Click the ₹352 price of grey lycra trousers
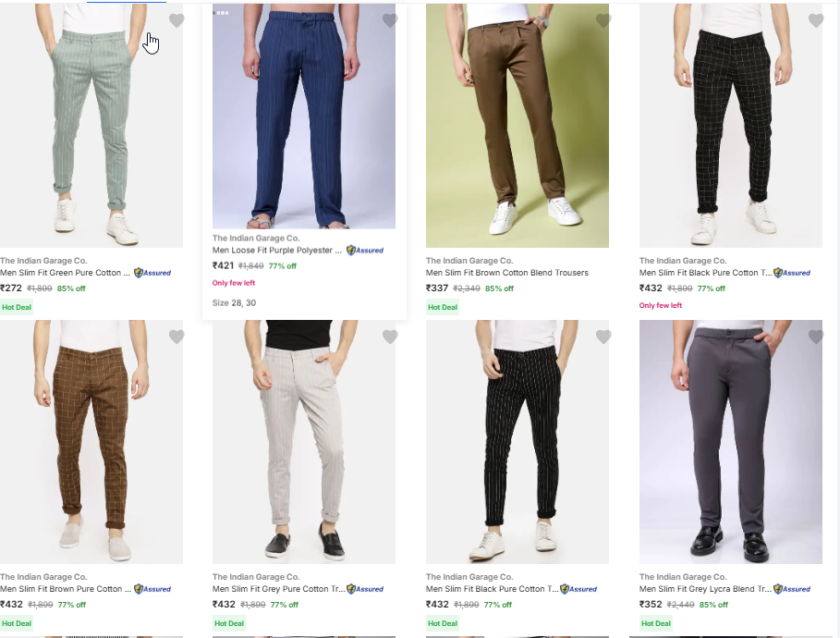Screen dimensions: 840x638 [651, 605]
